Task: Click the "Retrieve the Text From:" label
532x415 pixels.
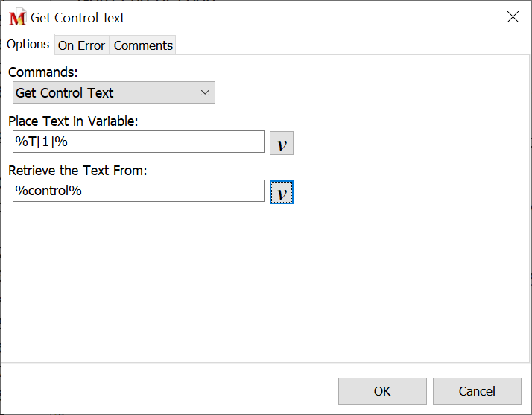Action: [77, 170]
